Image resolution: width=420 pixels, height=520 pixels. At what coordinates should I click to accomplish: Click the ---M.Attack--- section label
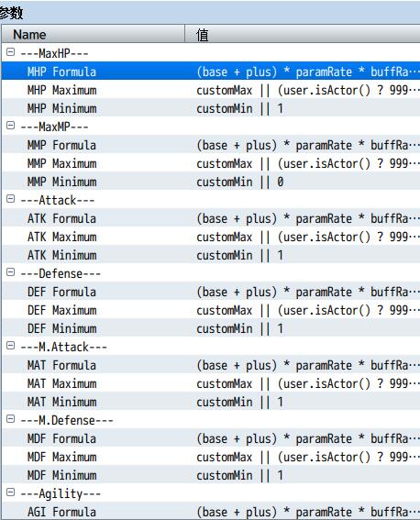coord(63,347)
